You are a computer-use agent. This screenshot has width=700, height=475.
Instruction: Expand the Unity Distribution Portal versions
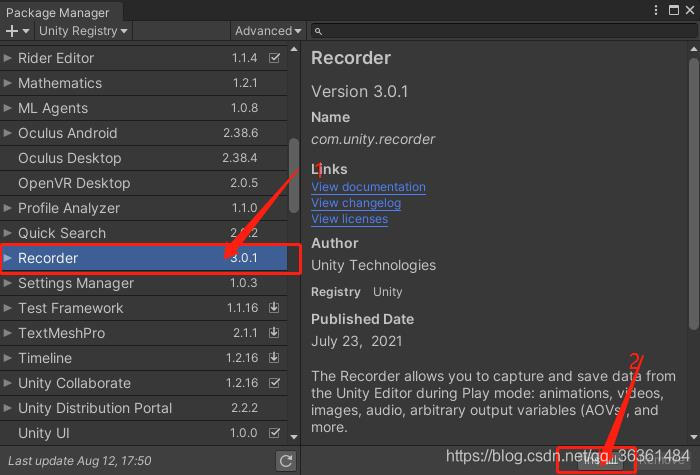pos(7,408)
